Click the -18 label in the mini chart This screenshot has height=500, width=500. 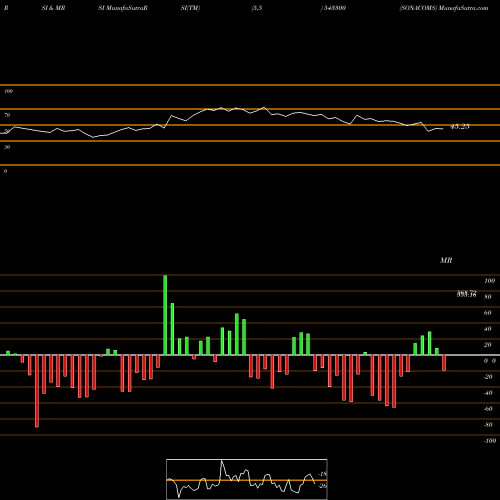click(323, 474)
